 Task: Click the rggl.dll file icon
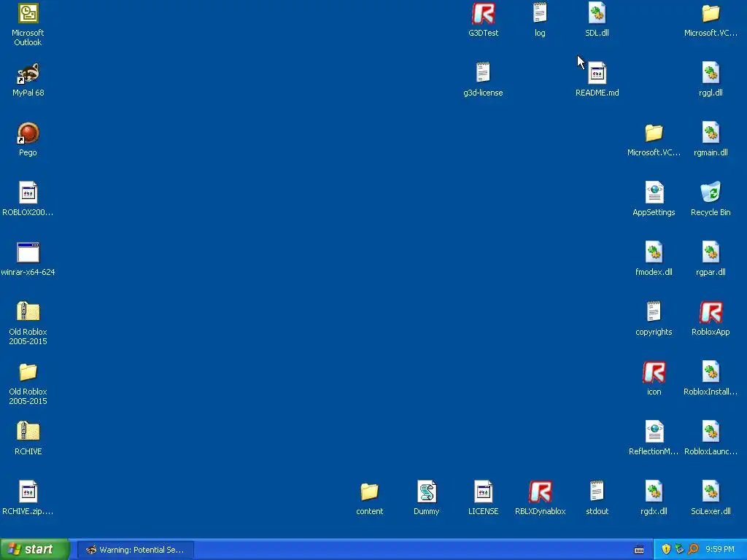tap(711, 73)
